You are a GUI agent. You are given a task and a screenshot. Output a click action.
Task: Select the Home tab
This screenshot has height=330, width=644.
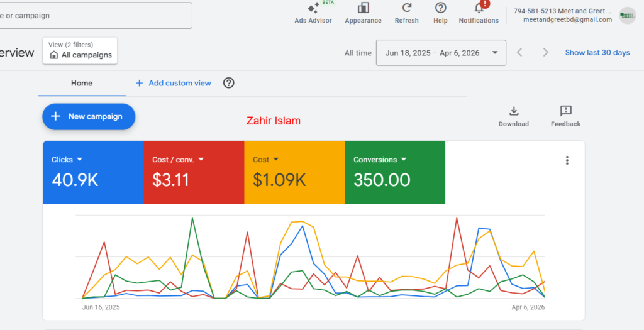click(82, 83)
